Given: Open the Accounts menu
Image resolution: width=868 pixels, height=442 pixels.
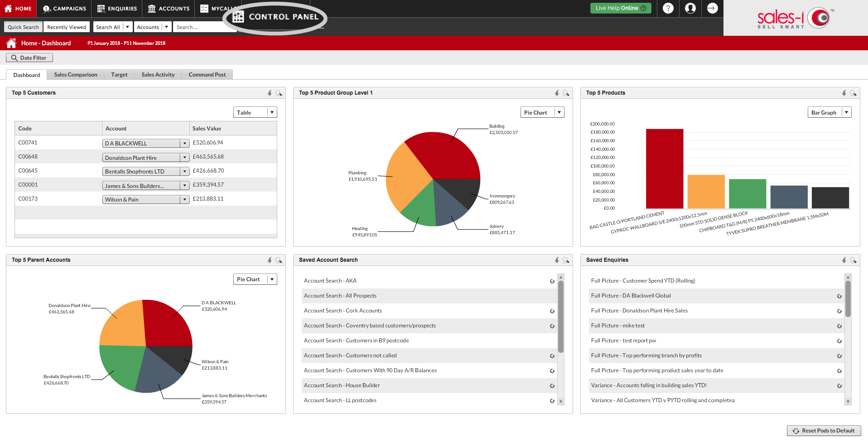Looking at the screenshot, I should [x=169, y=9].
